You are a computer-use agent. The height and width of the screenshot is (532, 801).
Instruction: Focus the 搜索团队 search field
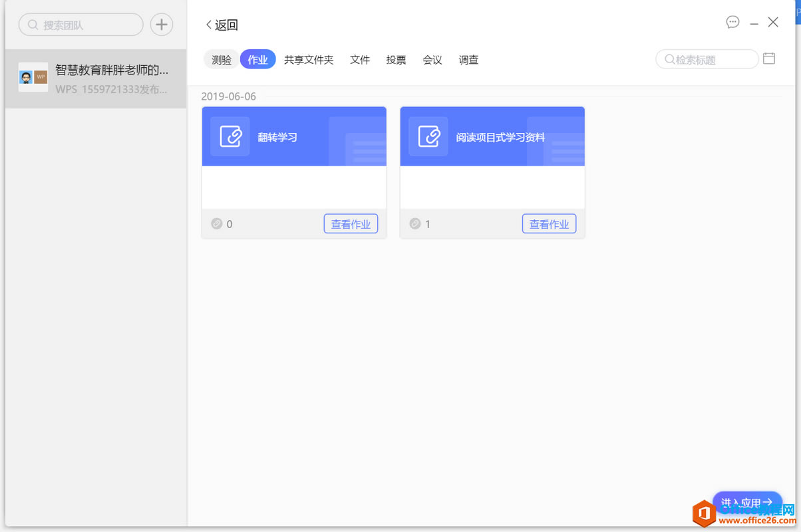click(x=86, y=25)
